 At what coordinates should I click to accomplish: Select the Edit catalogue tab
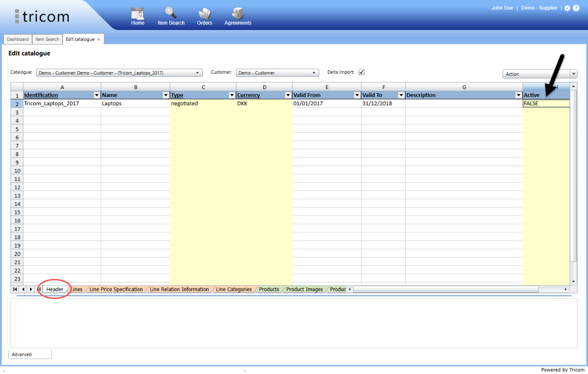tap(80, 39)
